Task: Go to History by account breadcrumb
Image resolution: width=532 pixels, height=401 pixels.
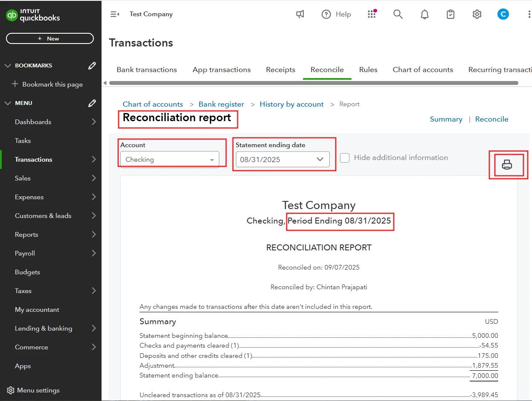Action: (291, 104)
